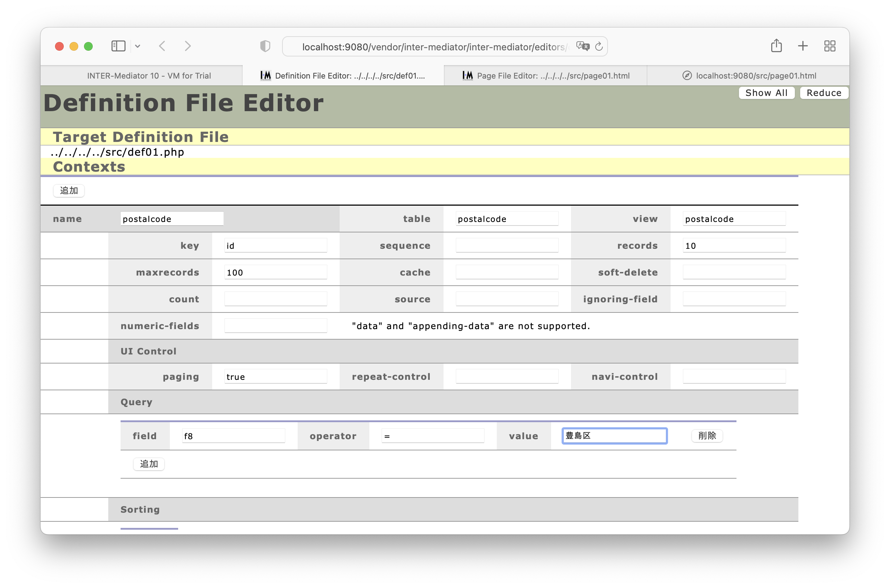Select the Definition File Editor tab

point(343,76)
